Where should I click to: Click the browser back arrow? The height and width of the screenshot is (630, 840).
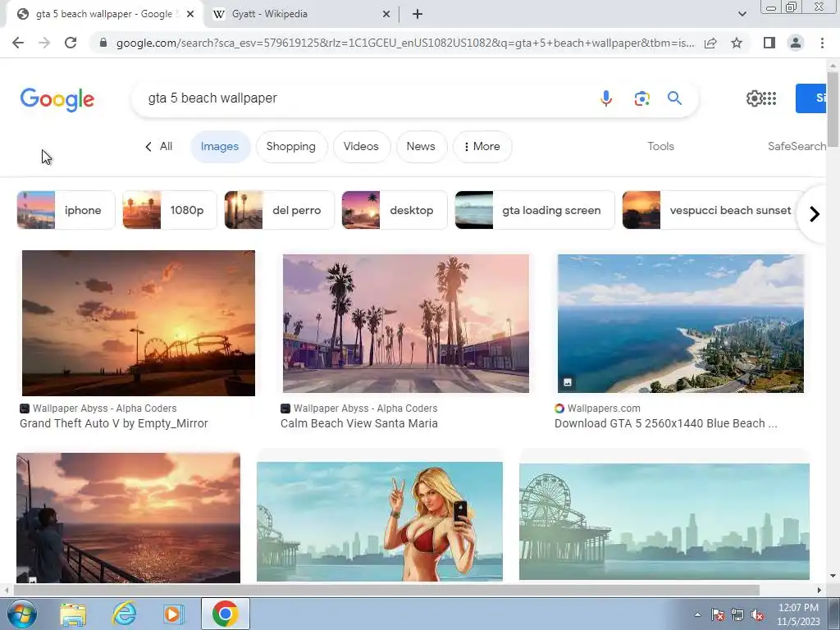pyautogui.click(x=18, y=43)
